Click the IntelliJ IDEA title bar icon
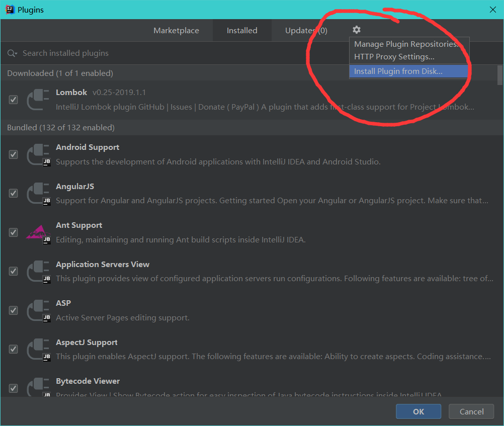The image size is (504, 426). tap(10, 10)
